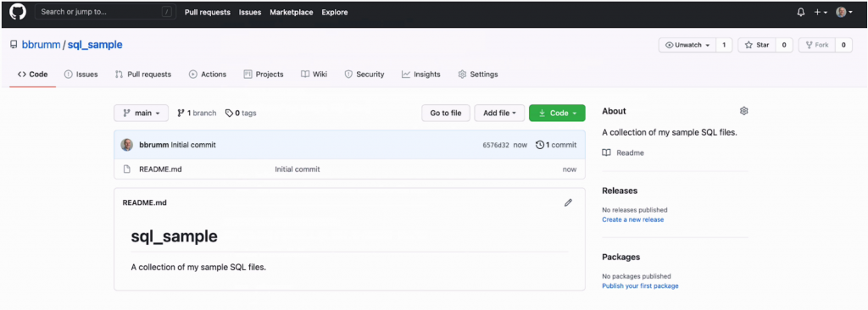Open the GitHub home logo
868x310 pixels.
[x=18, y=12]
